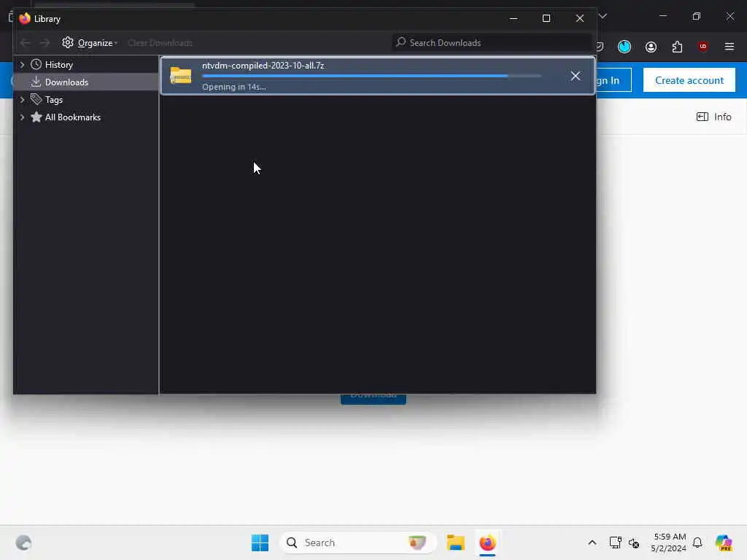
Task: Click the History clock icon
Action: (36, 64)
